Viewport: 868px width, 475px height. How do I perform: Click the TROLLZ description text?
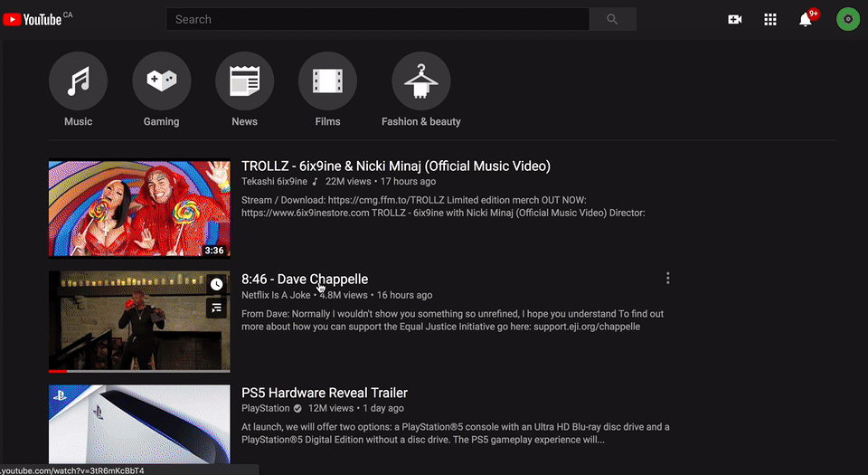click(443, 206)
